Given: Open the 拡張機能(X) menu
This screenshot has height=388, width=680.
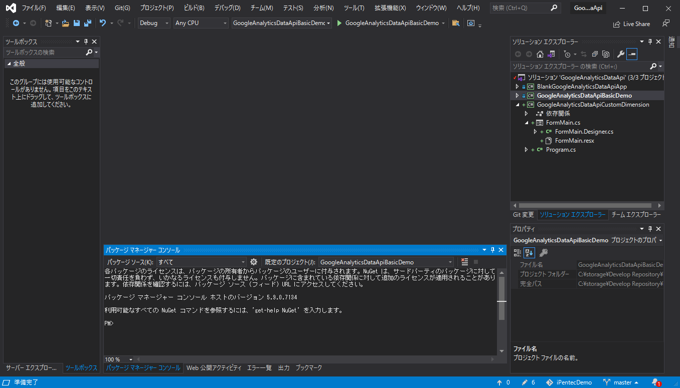Looking at the screenshot, I should coord(390,8).
